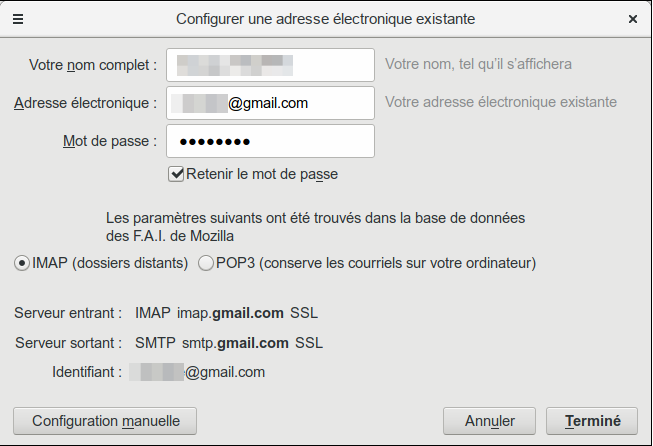Click the "Mot de passe" label
653x446 pixels.
pos(110,141)
